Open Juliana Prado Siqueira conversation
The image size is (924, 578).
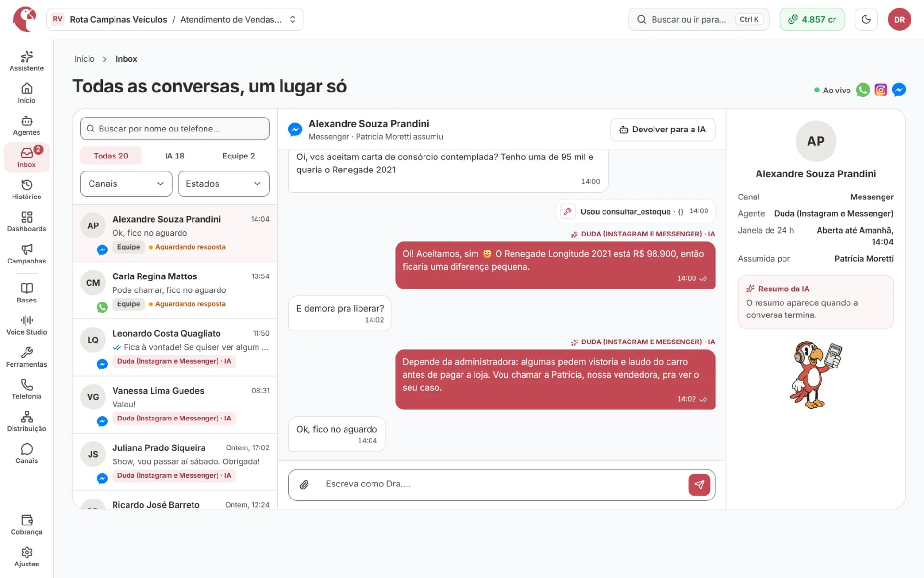coord(175,462)
